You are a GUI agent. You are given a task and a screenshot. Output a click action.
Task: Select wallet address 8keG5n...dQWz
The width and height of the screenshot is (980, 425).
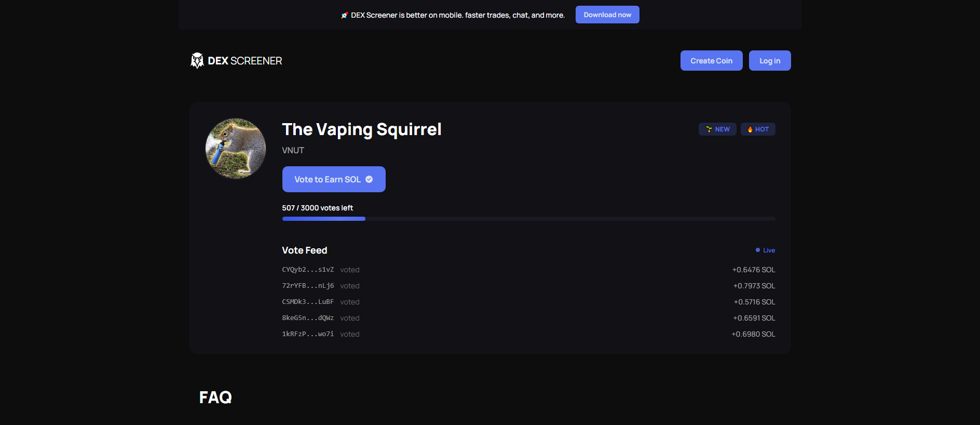click(x=308, y=318)
